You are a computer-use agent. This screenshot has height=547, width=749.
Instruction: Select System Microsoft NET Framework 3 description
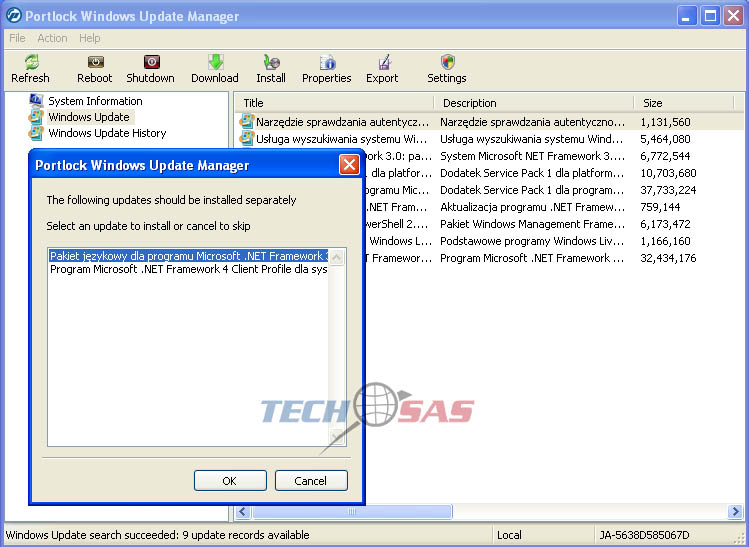click(532, 156)
